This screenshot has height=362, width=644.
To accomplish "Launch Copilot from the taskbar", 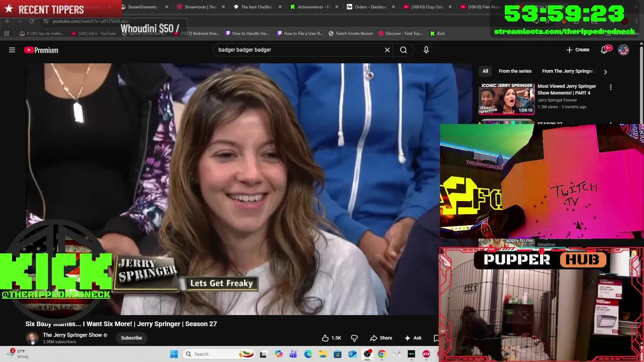I will (279, 354).
